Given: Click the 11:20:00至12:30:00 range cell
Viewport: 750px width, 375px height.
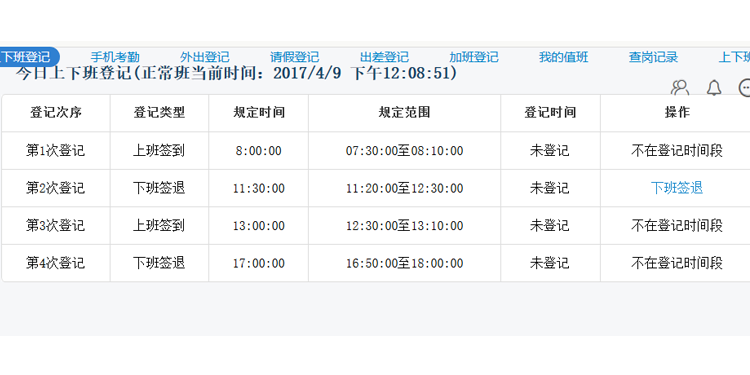Looking at the screenshot, I should pyautogui.click(x=405, y=188).
